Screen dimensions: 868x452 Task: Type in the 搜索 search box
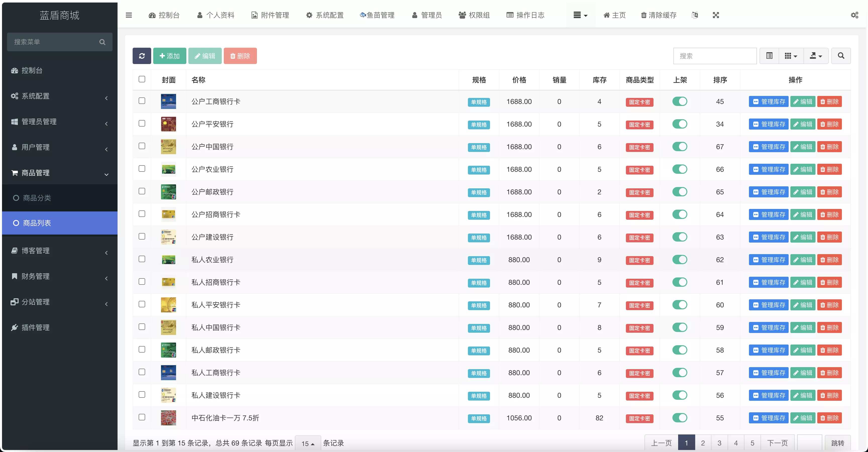click(715, 55)
